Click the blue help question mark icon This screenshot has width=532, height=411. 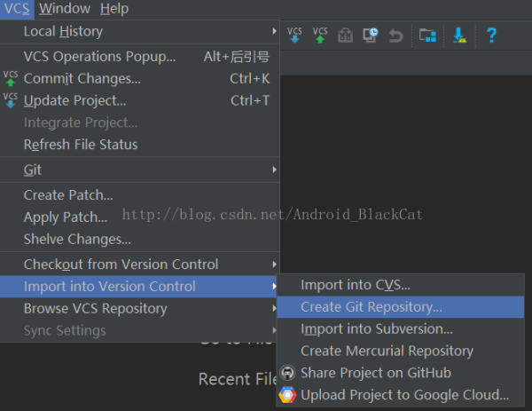(x=491, y=36)
